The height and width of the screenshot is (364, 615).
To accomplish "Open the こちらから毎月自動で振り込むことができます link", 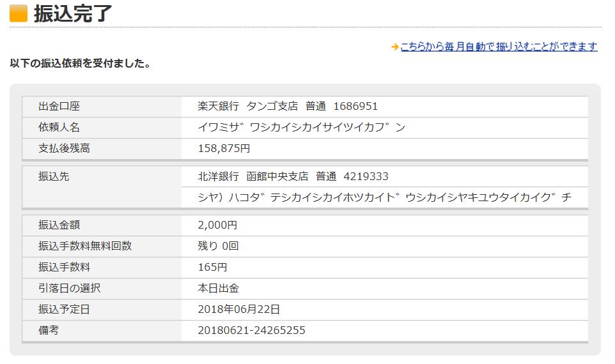I will click(x=499, y=47).
